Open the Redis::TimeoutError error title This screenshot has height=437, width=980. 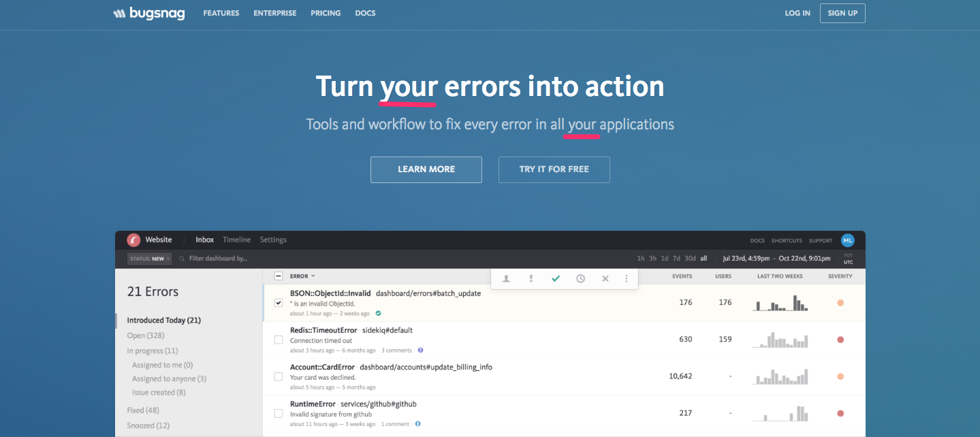(323, 330)
